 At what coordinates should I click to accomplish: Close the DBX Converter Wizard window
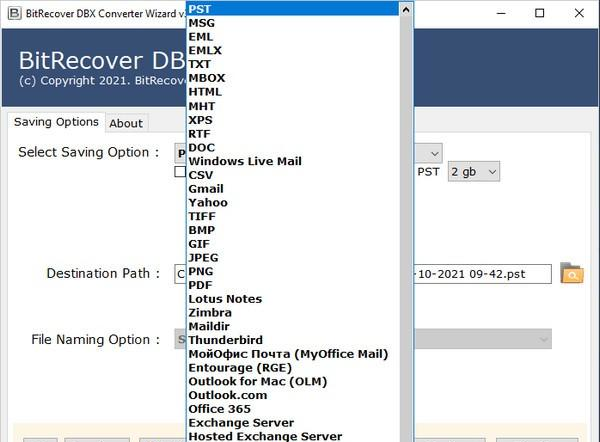[579, 13]
